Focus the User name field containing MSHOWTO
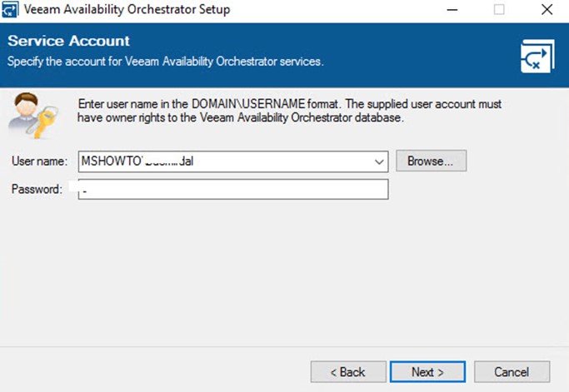The height and width of the screenshot is (392, 569). coord(233,161)
